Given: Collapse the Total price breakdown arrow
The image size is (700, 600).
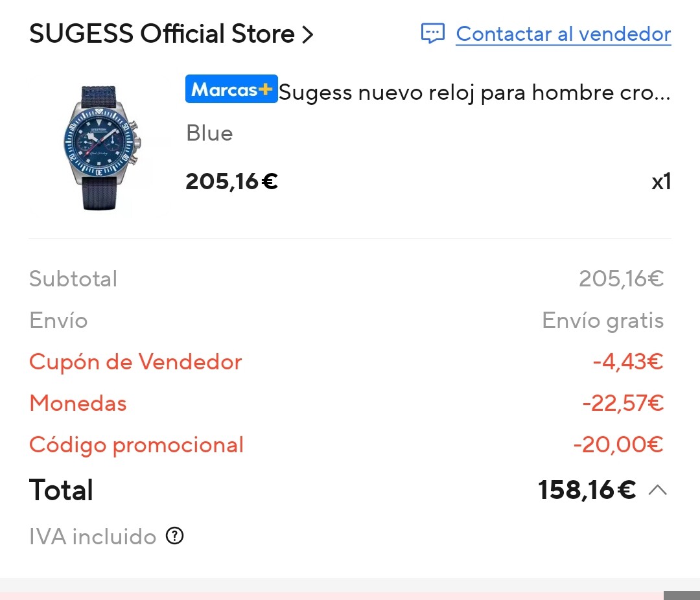Looking at the screenshot, I should (x=658, y=490).
